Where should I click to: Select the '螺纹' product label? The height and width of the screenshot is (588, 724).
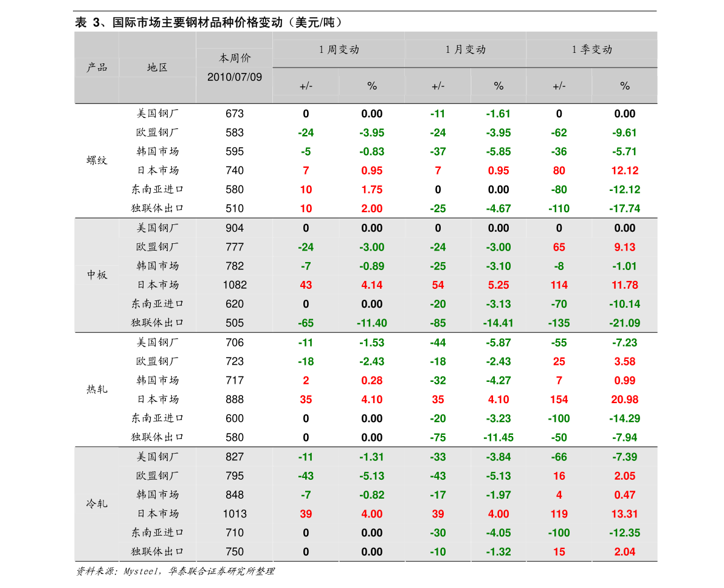97,161
